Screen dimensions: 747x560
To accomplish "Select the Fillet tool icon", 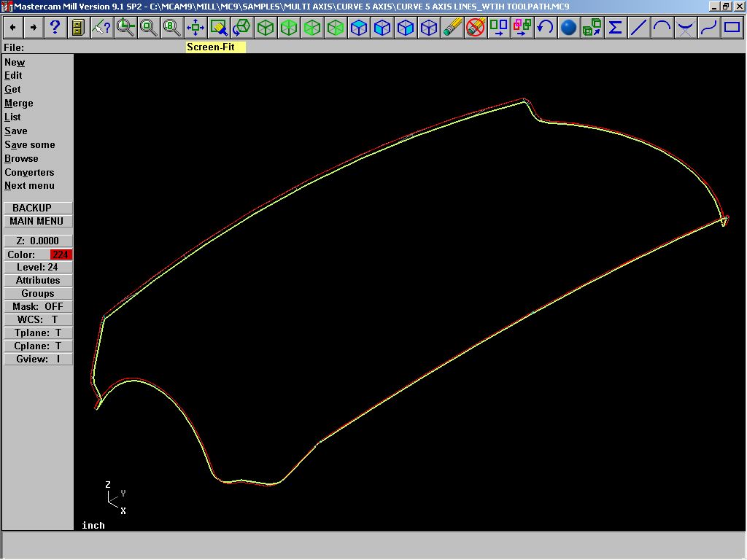I will [686, 28].
